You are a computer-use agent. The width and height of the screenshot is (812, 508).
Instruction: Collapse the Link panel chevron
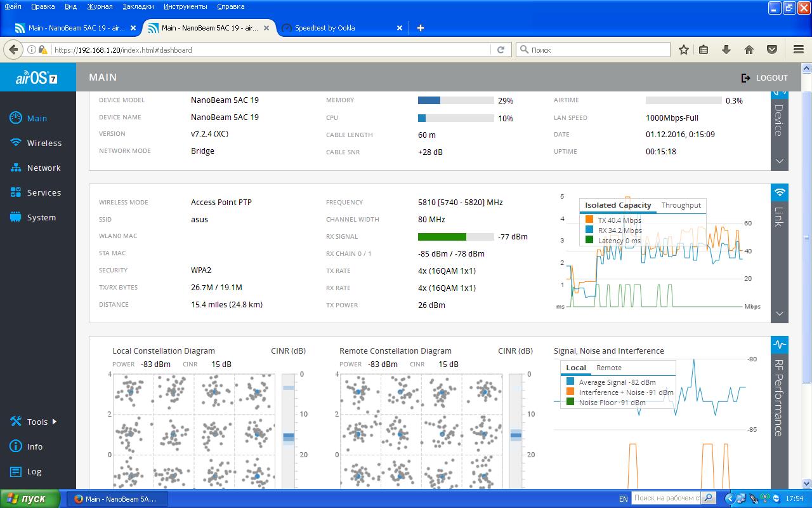click(x=780, y=314)
